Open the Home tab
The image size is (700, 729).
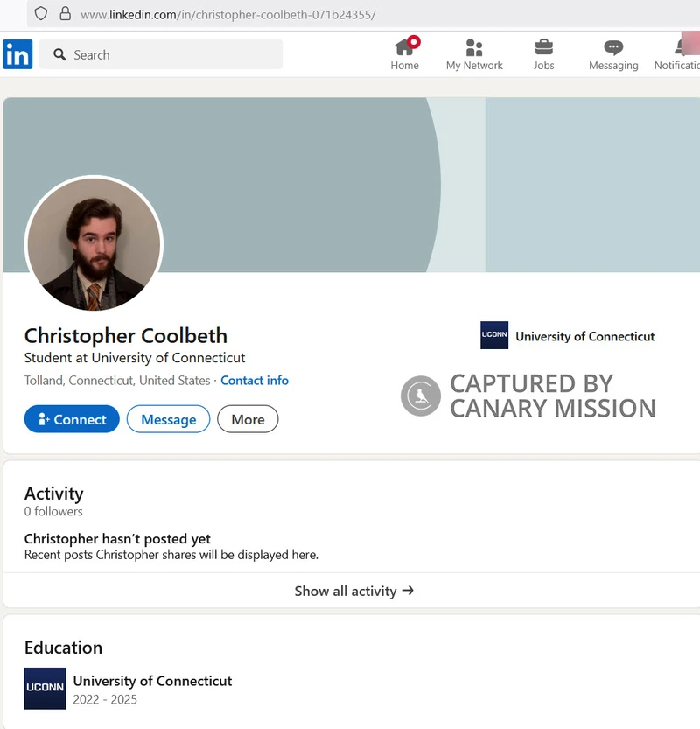(405, 53)
